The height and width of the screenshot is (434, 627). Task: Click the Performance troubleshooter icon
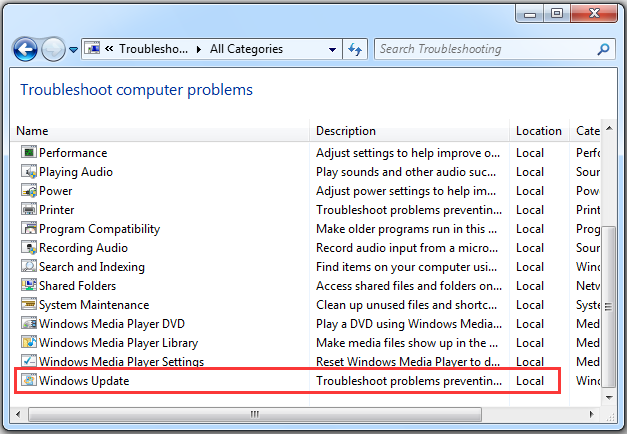(29, 152)
